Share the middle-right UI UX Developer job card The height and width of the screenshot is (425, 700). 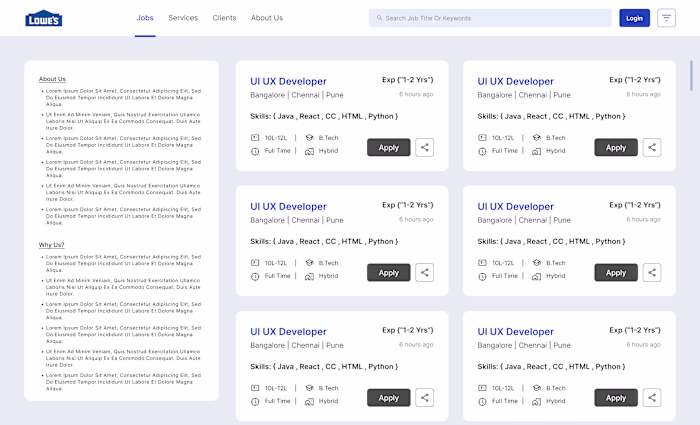[x=652, y=272]
